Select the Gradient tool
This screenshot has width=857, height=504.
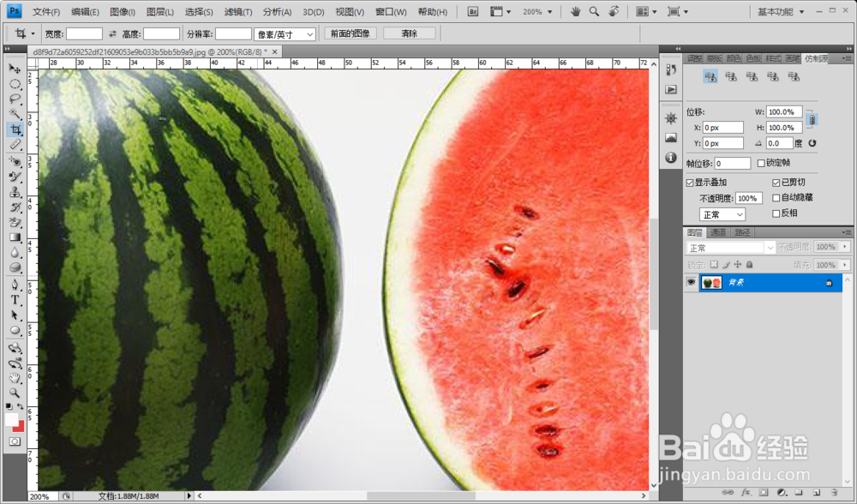point(15,237)
